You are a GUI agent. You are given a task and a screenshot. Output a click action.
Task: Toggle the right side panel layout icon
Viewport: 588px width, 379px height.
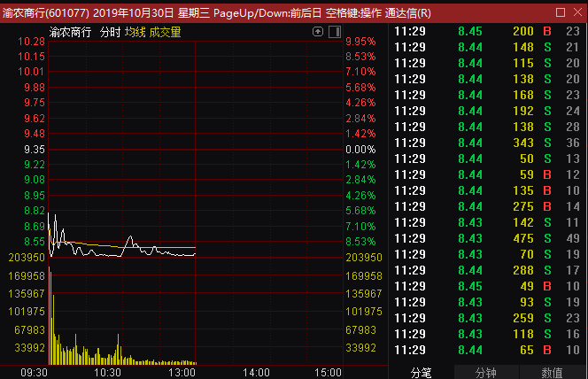point(335,32)
